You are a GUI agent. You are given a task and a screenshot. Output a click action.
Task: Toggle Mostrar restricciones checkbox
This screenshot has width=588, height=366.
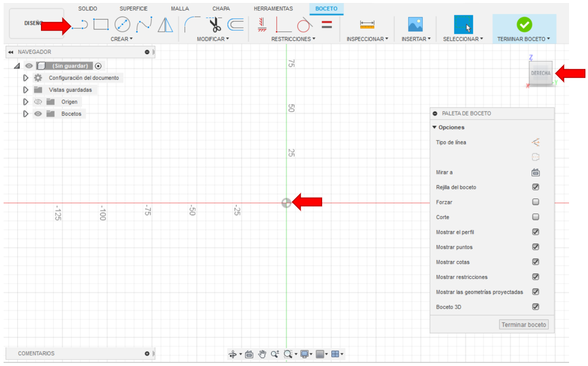point(536,277)
